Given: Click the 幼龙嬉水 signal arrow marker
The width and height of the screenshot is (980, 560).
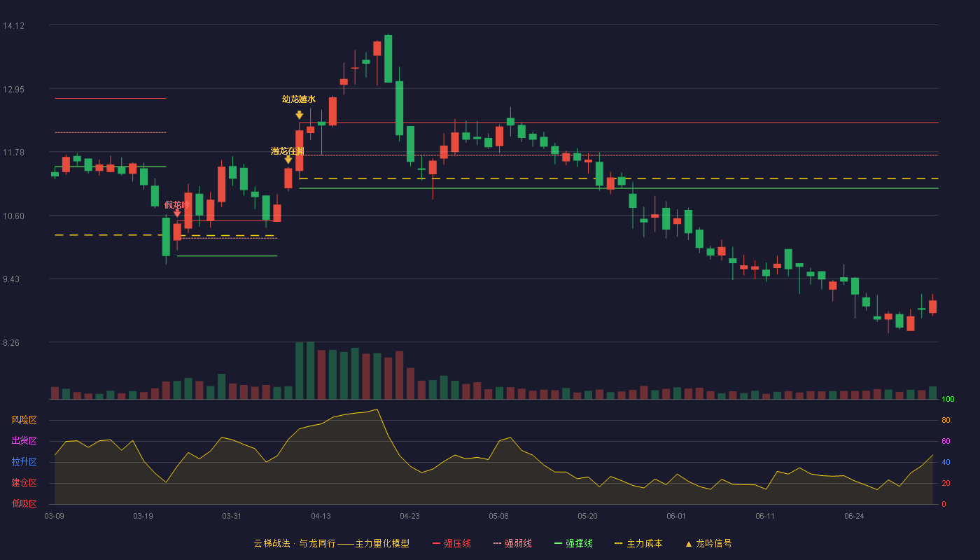Looking at the screenshot, I should (x=299, y=115).
